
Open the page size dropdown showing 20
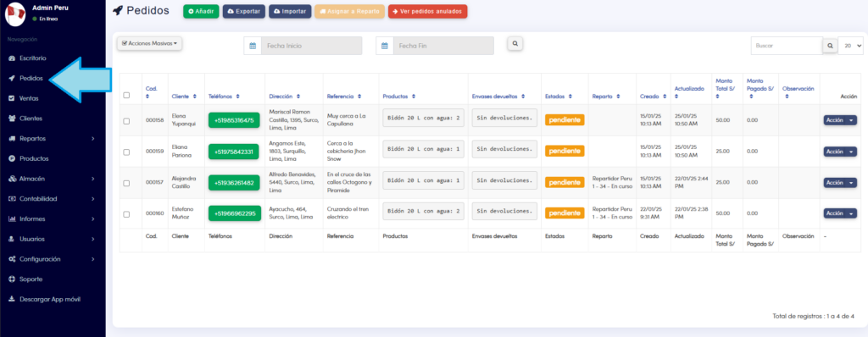click(851, 46)
